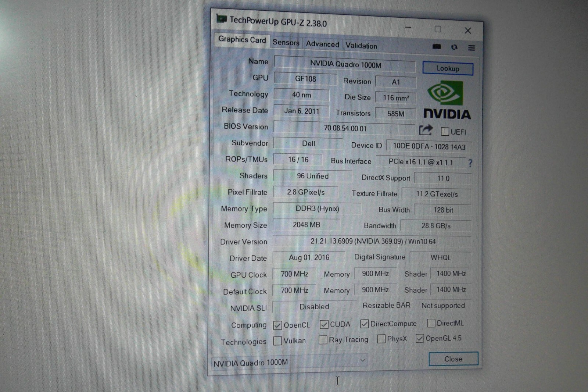
Task: Click the Close button at bottom
Action: [453, 359]
